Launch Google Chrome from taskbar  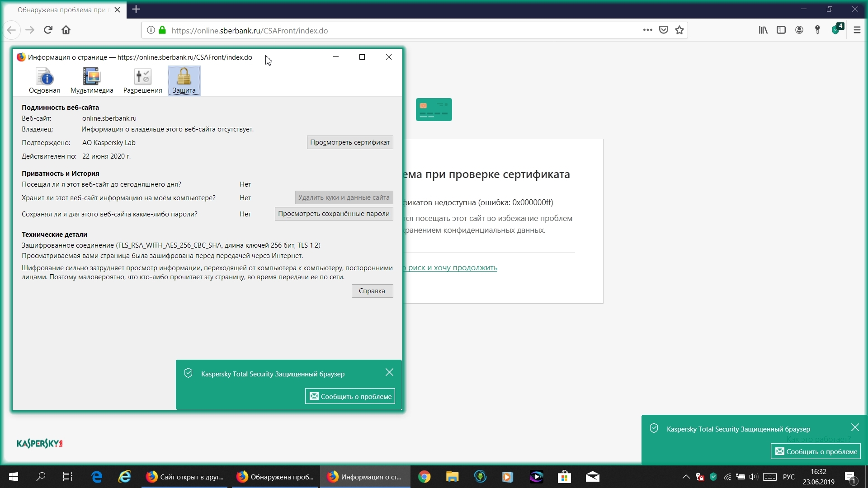(x=424, y=477)
